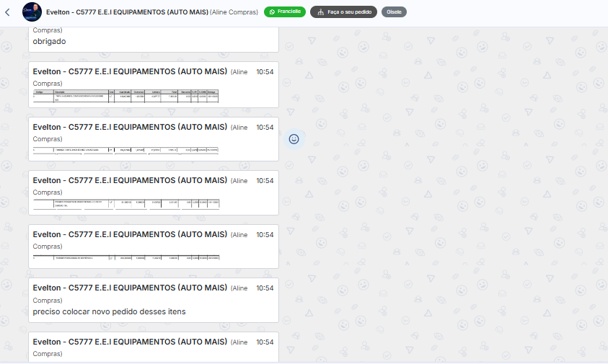Screen dimensions: 608x364
Task: Click the WhatsApp logo in the Francielle badge
Action: [271, 12]
